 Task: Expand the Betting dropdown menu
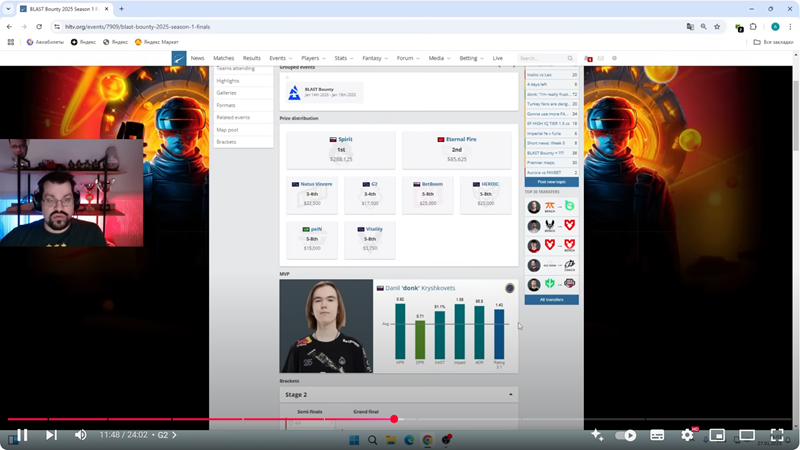pyautogui.click(x=471, y=58)
